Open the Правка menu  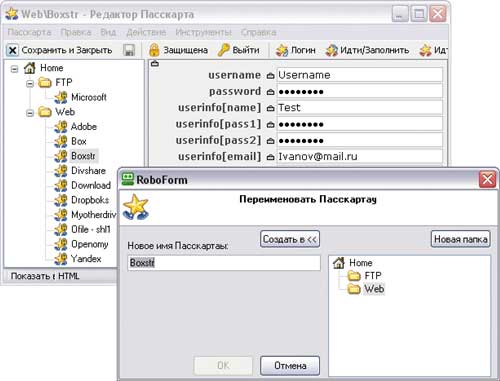tap(76, 32)
